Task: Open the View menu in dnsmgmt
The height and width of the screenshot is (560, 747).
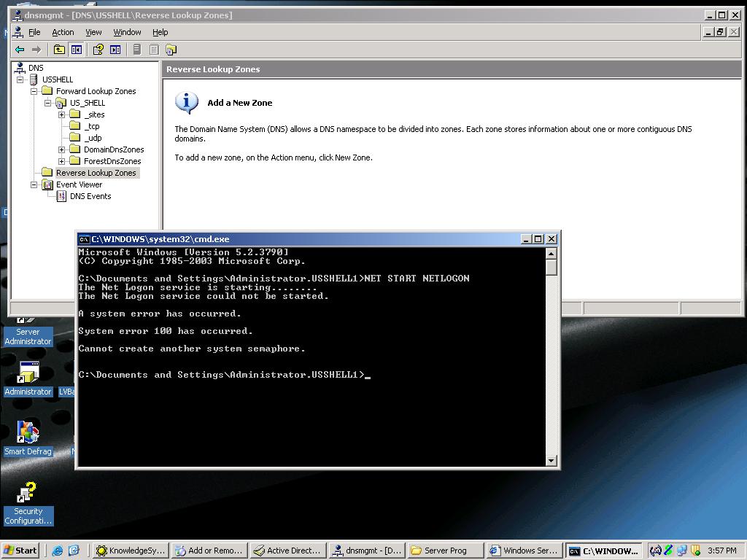Action: [93, 31]
